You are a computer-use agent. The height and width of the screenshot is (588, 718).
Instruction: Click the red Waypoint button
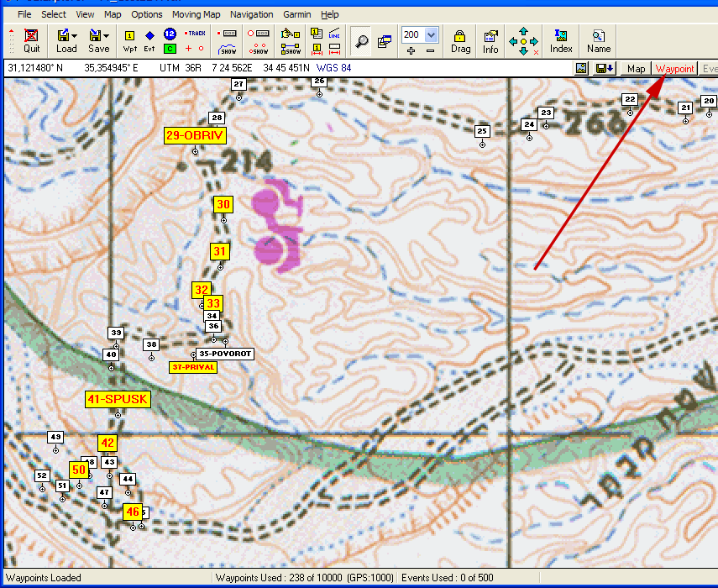click(x=674, y=69)
